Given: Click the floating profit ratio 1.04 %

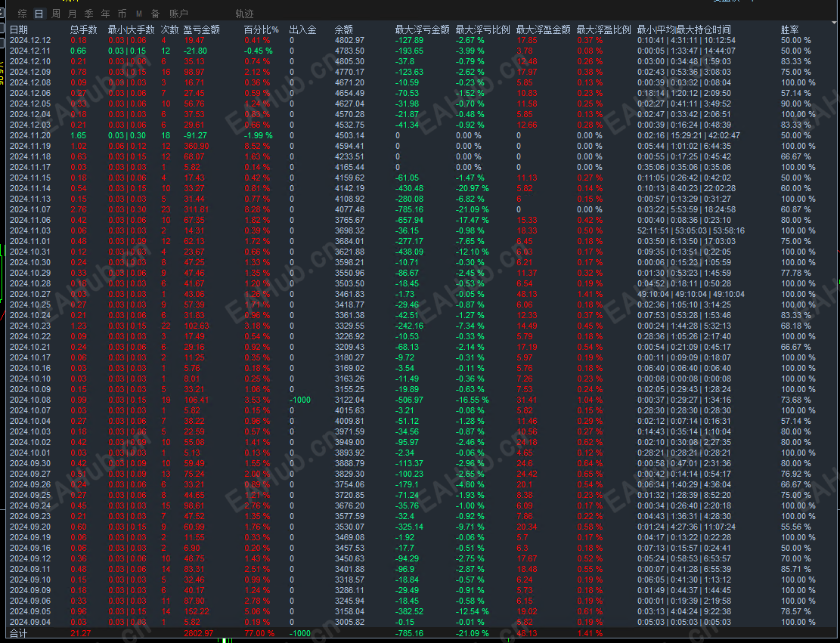Looking at the screenshot, I should (x=590, y=400).
